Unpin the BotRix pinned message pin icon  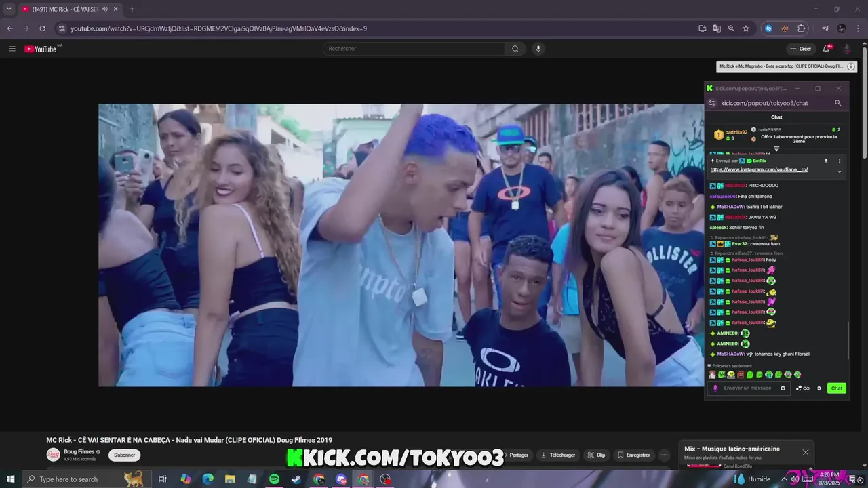pyautogui.click(x=826, y=161)
